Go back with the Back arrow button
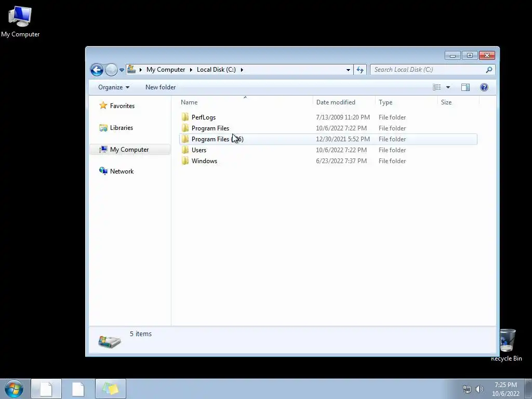The width and height of the screenshot is (532, 399). pos(97,70)
